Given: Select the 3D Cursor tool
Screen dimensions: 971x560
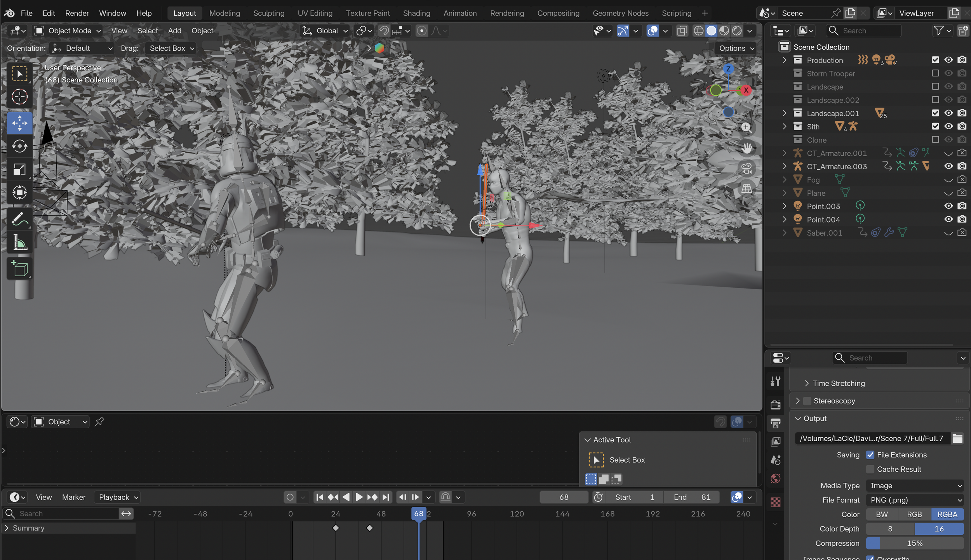Looking at the screenshot, I should (19, 97).
